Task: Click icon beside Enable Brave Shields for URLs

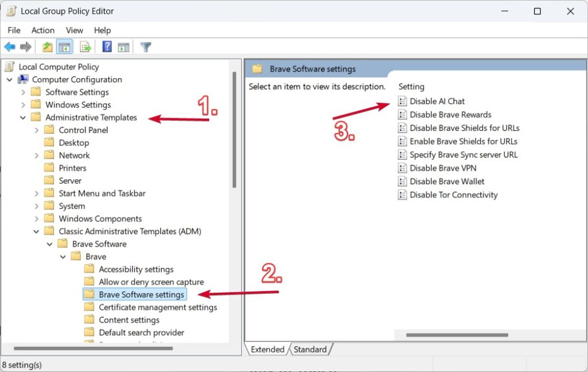Action: click(x=403, y=141)
